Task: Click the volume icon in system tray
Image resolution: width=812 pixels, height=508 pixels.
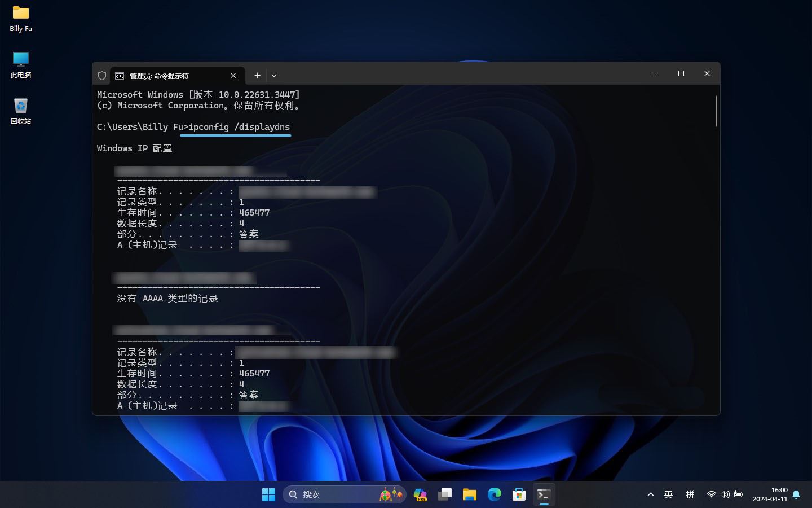Action: pyautogui.click(x=725, y=494)
